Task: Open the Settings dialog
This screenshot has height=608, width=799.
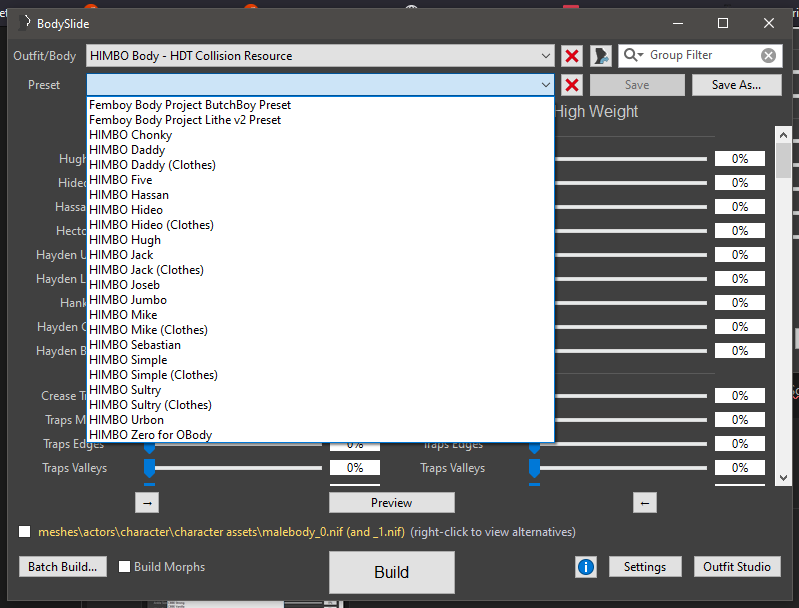Action: [645, 567]
